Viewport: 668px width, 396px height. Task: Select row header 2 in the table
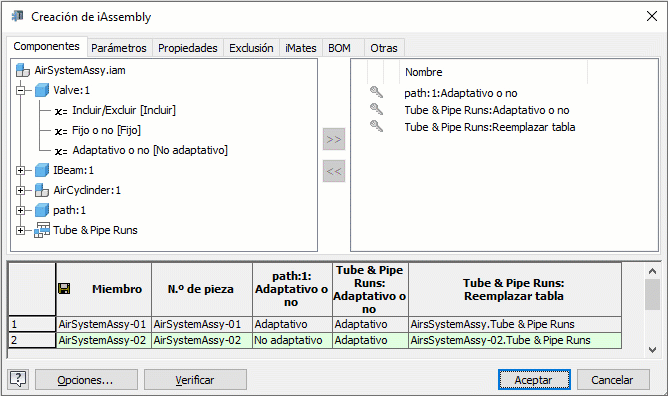tap(32, 340)
